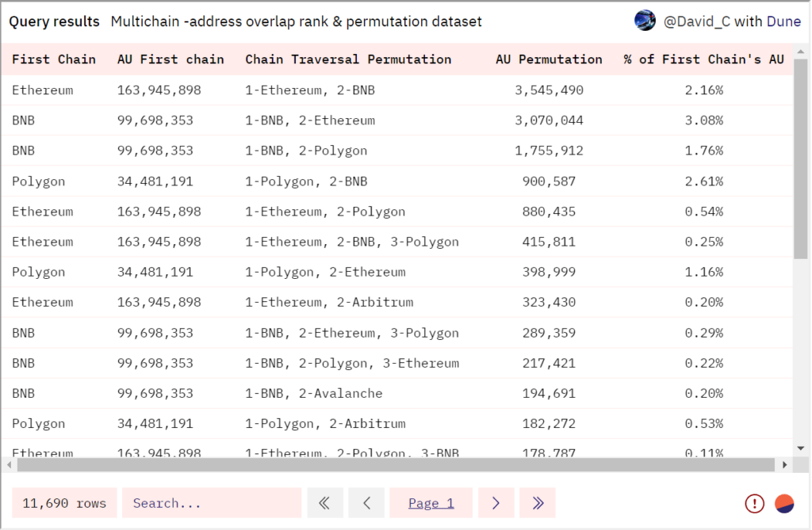Go to the first page using double-left arrows

[324, 502]
